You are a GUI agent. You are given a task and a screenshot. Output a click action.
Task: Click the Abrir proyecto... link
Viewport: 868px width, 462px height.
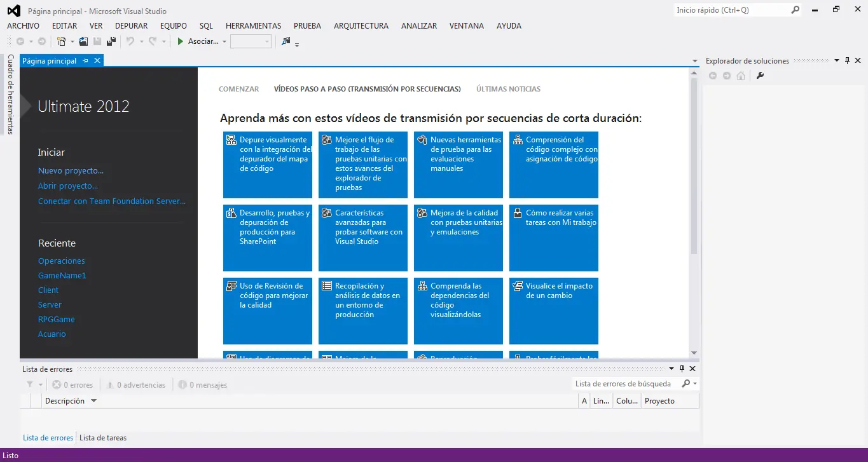(68, 186)
